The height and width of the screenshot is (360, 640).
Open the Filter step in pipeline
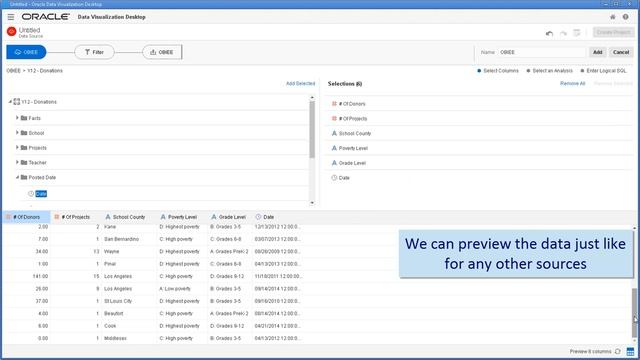[94, 52]
